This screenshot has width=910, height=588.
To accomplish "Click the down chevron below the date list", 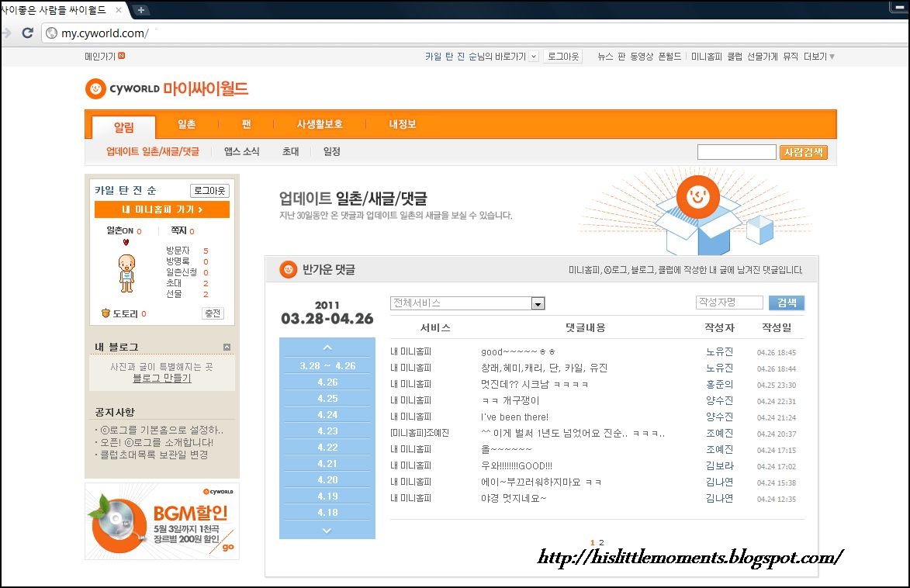I will coord(327,531).
